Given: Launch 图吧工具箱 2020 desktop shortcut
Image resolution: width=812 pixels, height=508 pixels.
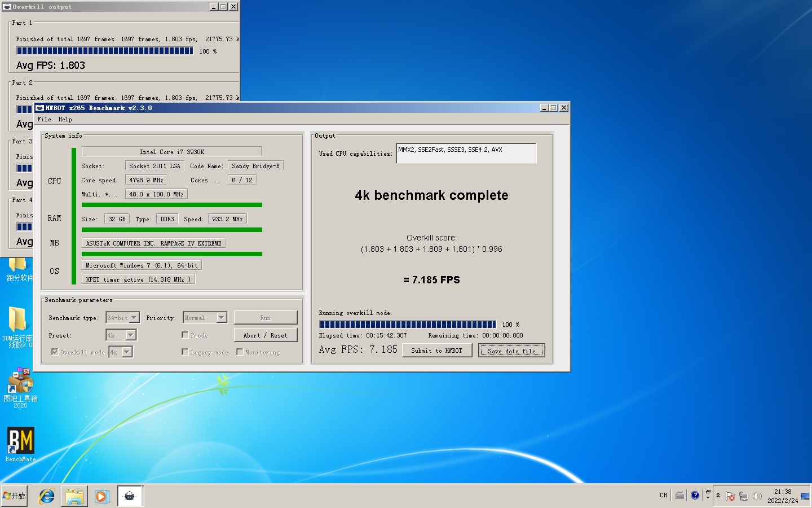Looking at the screenshot, I should tap(20, 388).
